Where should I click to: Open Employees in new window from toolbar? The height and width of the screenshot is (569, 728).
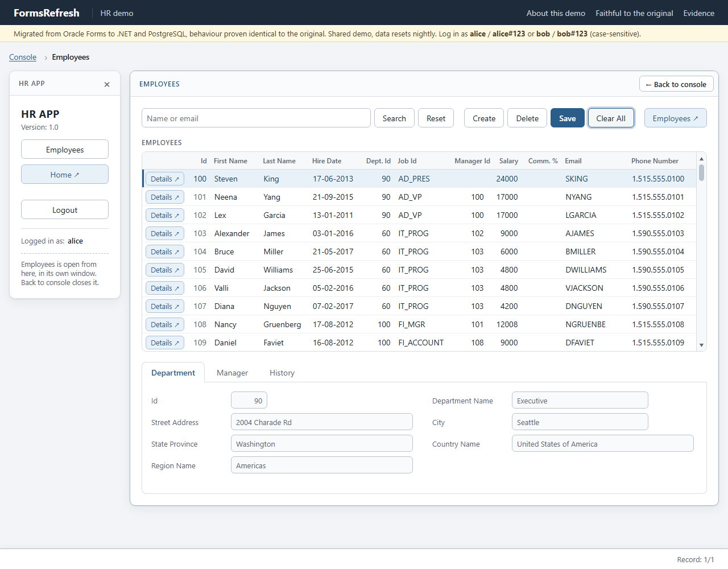(675, 118)
